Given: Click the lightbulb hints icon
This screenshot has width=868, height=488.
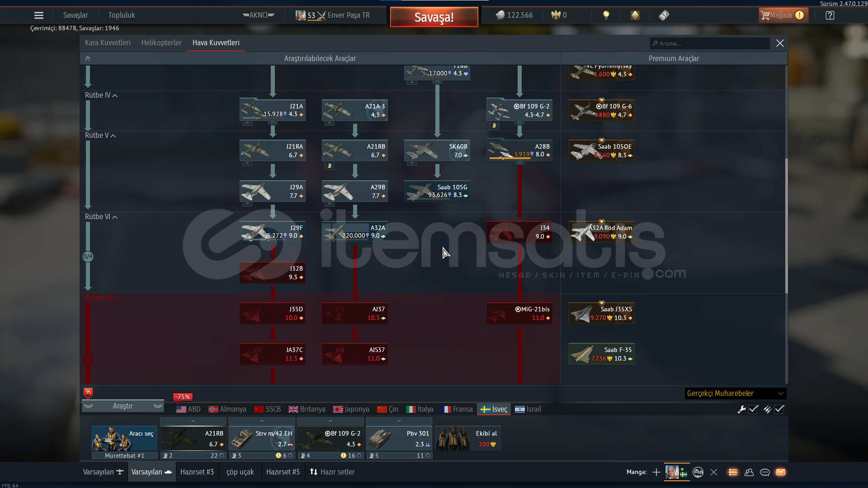Looking at the screenshot, I should click(x=606, y=15).
